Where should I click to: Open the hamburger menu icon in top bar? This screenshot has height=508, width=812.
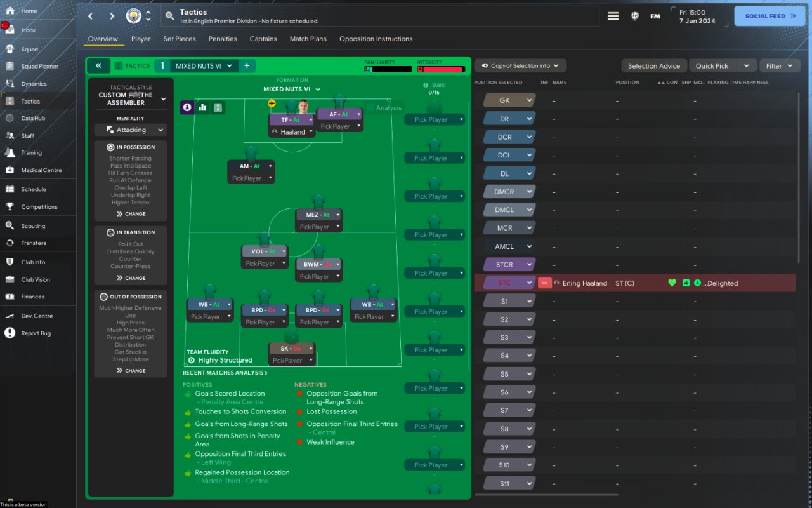(x=613, y=17)
